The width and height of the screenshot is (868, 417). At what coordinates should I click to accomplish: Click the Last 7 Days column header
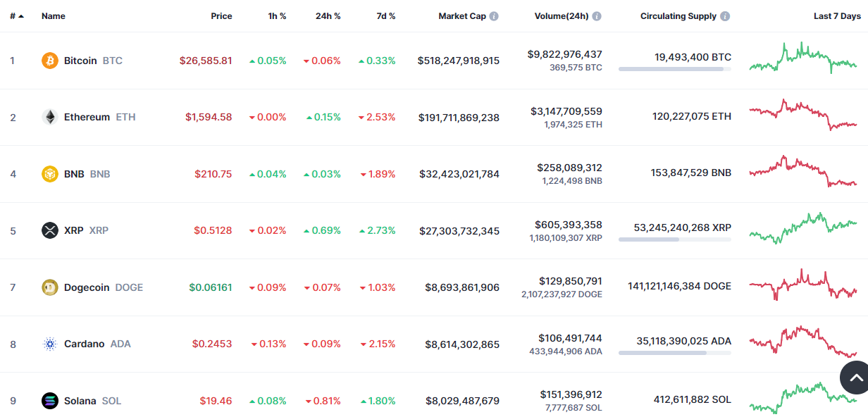pos(837,16)
